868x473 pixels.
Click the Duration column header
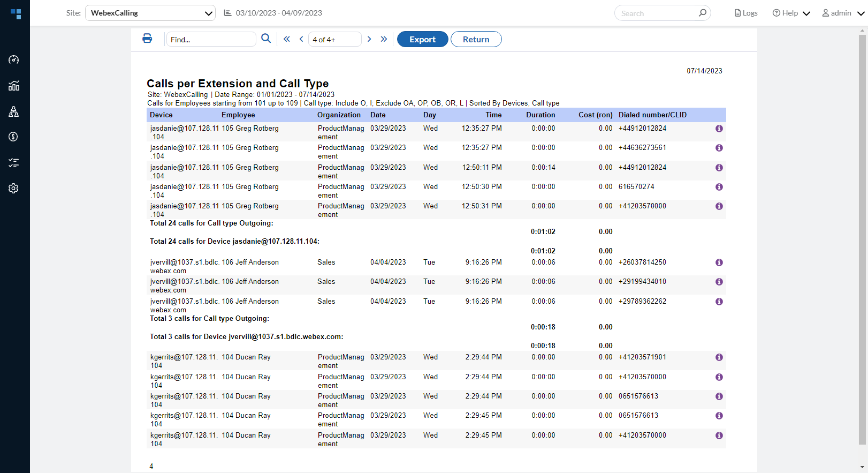(x=540, y=115)
